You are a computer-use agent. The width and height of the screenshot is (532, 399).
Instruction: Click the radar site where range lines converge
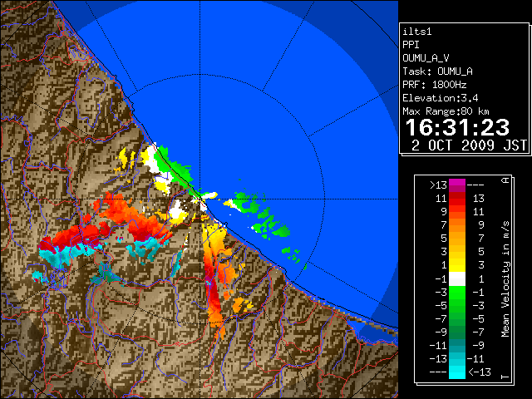point(200,199)
